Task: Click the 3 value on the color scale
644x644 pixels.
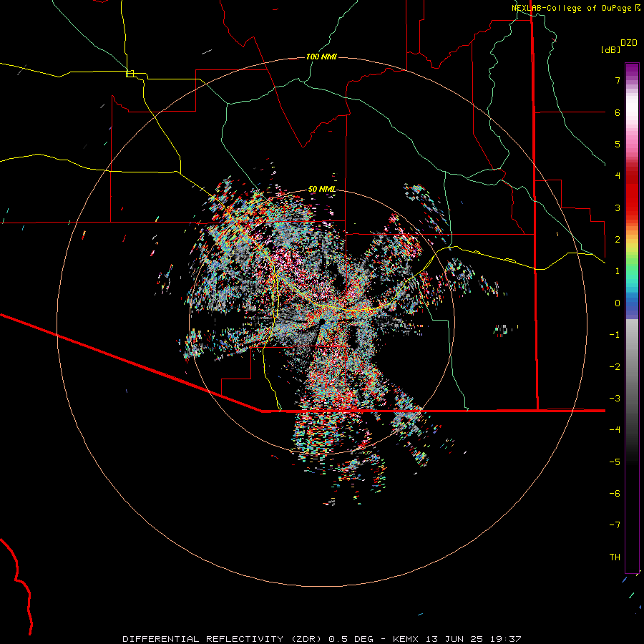Action: [618, 208]
